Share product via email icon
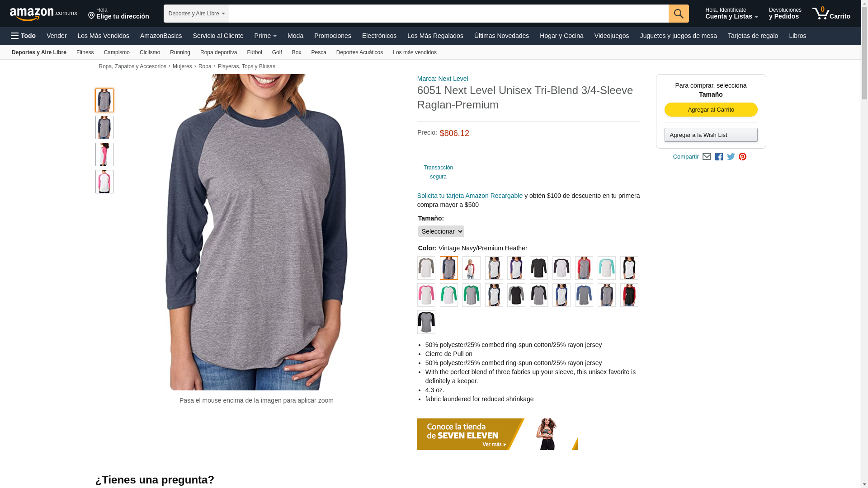The height and width of the screenshot is (488, 868). pos(707,157)
